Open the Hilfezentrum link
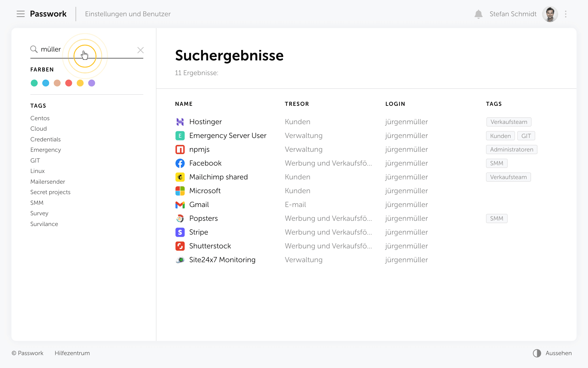588x368 pixels. pos(72,353)
